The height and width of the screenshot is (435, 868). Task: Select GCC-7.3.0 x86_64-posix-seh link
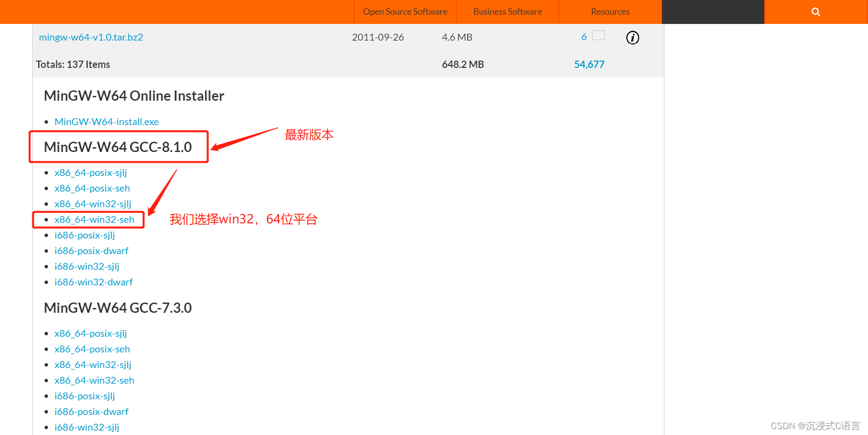tap(92, 349)
